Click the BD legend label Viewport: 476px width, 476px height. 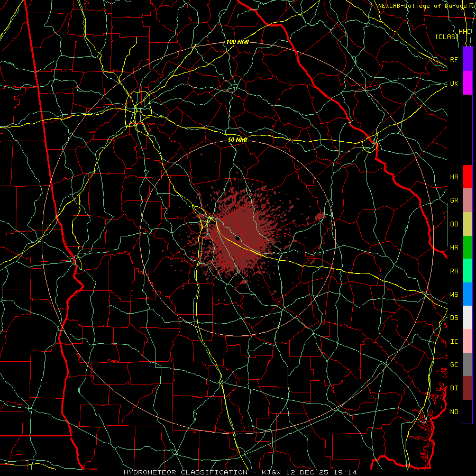[x=454, y=224]
